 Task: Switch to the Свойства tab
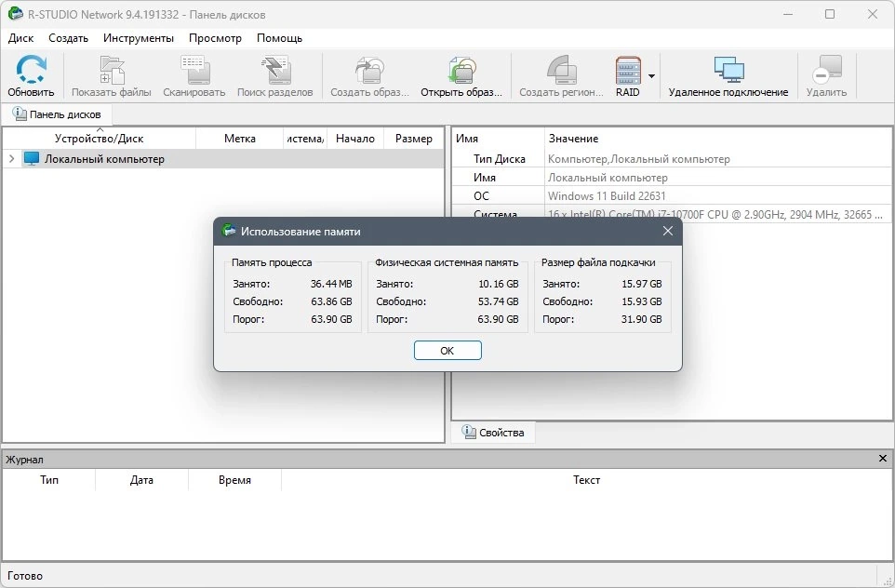point(493,432)
